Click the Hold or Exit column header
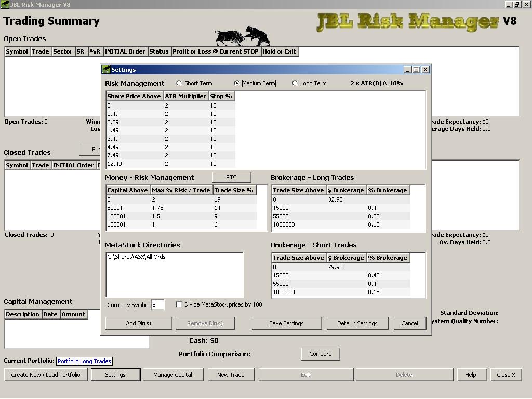The image size is (532, 399). click(x=279, y=51)
